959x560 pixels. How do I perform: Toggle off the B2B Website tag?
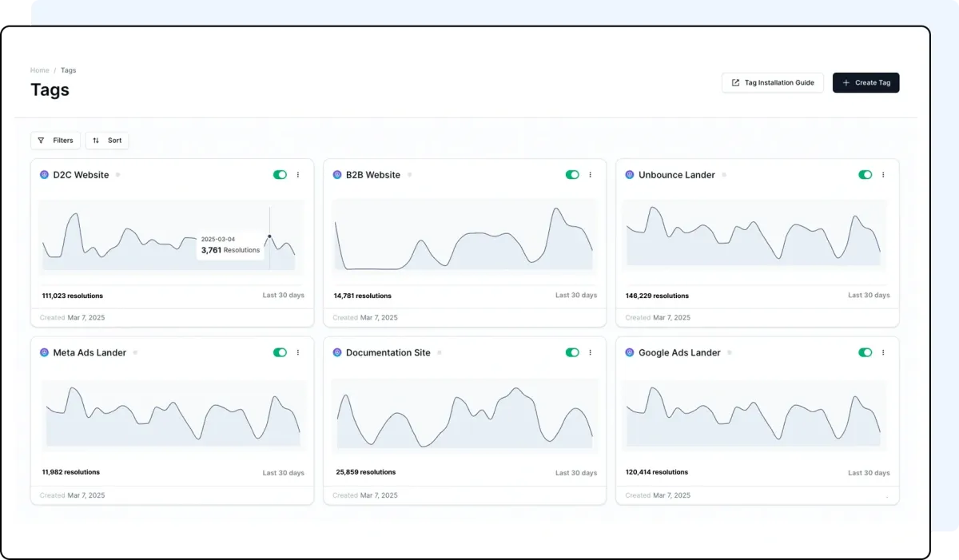tap(572, 175)
